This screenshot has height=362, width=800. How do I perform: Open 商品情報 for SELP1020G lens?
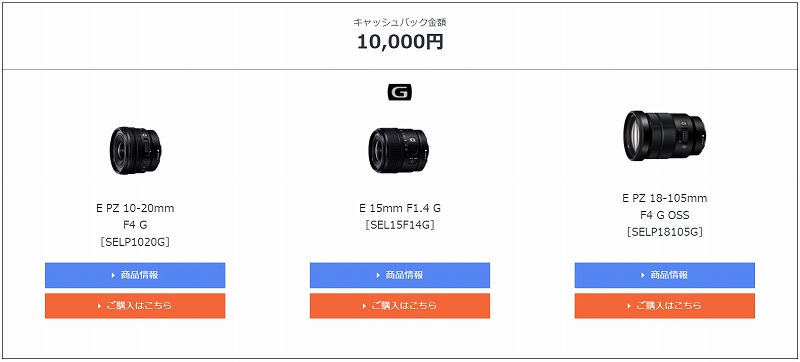[x=135, y=275]
